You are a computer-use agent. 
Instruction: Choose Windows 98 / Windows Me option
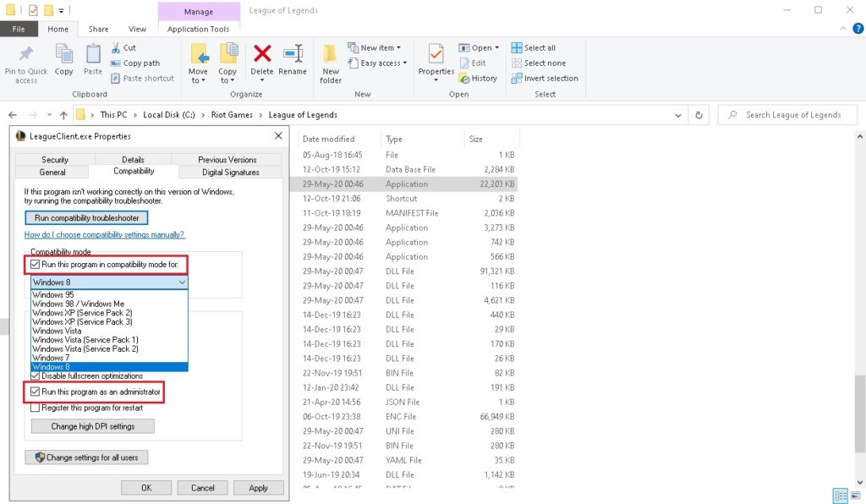[x=109, y=304]
